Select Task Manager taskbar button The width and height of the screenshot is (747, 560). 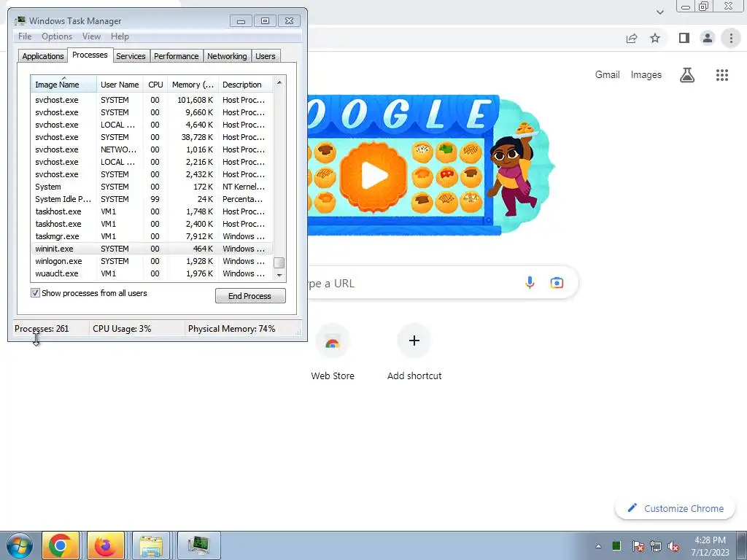pyautogui.click(x=199, y=545)
